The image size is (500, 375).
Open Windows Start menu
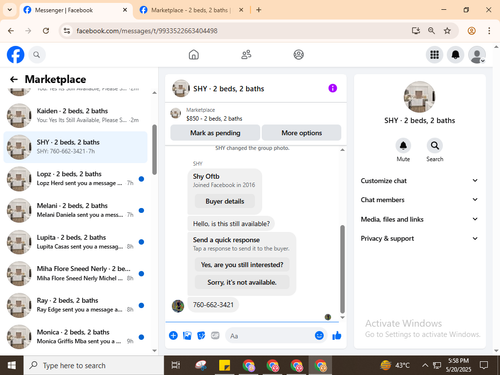click(x=11, y=365)
